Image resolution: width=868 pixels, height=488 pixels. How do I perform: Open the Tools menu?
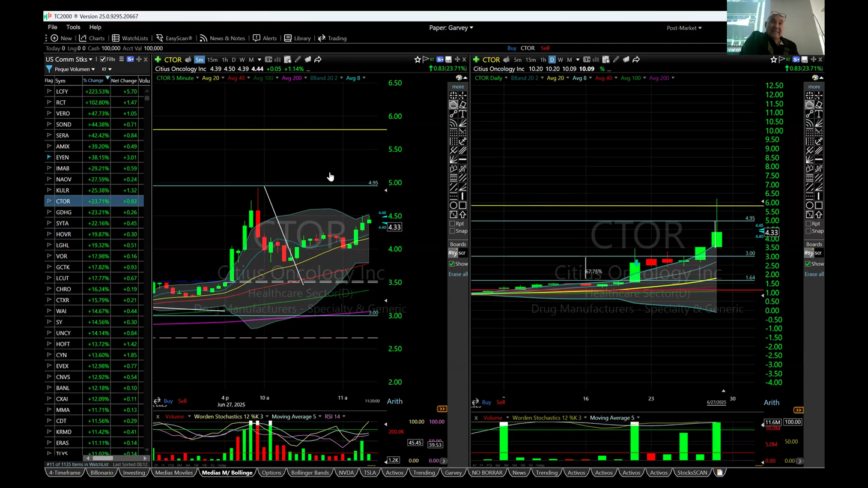pyautogui.click(x=73, y=28)
